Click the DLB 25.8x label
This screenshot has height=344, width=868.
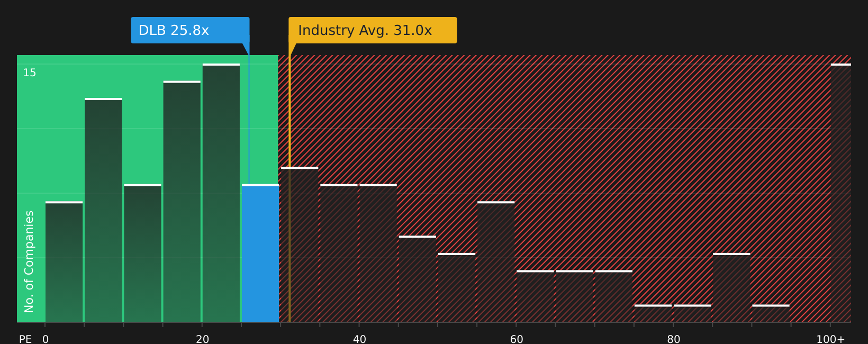[190, 30]
